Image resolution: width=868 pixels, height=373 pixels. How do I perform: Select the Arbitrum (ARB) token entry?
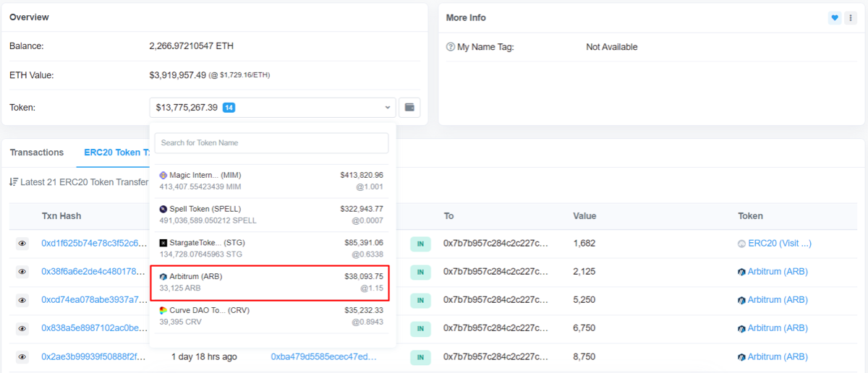click(271, 283)
